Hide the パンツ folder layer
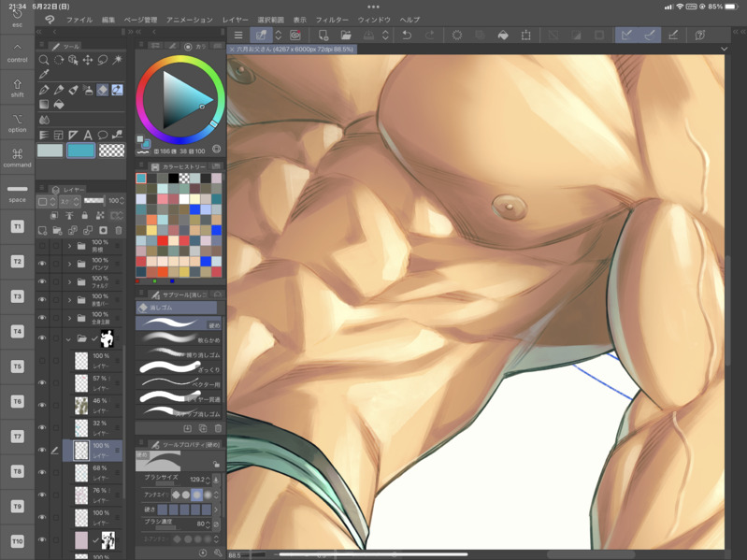 tap(42, 264)
